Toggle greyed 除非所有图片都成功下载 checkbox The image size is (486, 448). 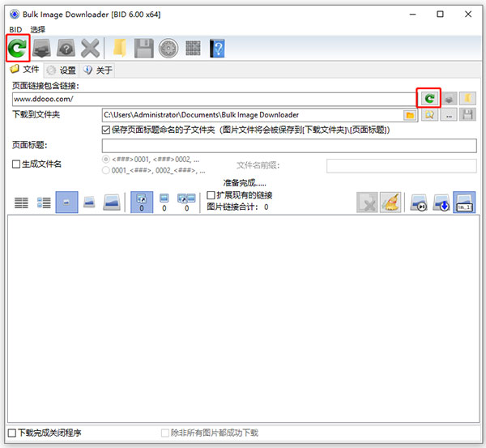click(x=165, y=433)
